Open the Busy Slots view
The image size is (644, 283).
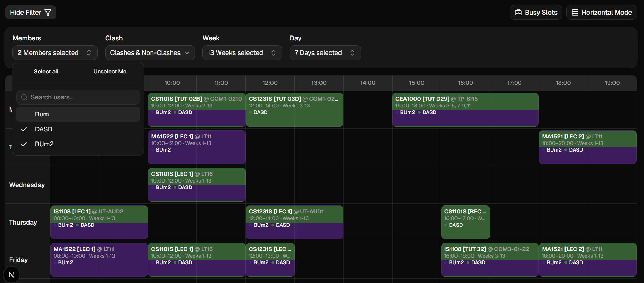coord(536,13)
